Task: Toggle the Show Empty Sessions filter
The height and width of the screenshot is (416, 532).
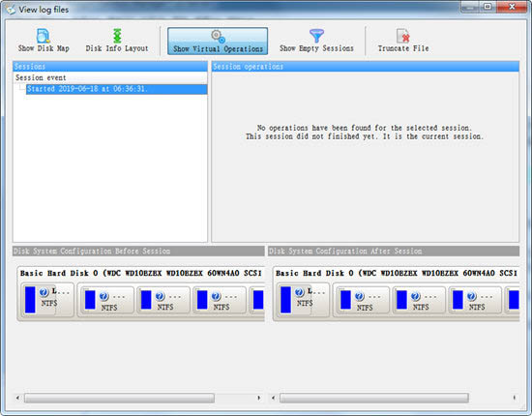Action: click(316, 41)
